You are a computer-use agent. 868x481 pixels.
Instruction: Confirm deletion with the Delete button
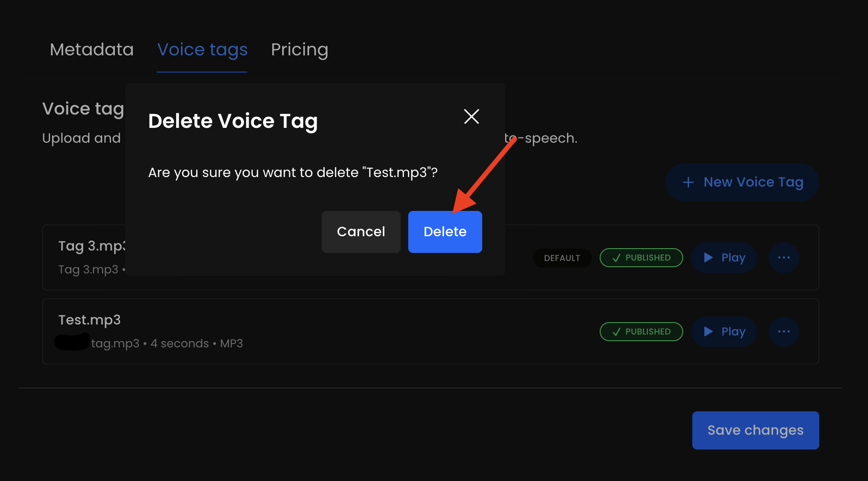pyautogui.click(x=445, y=232)
